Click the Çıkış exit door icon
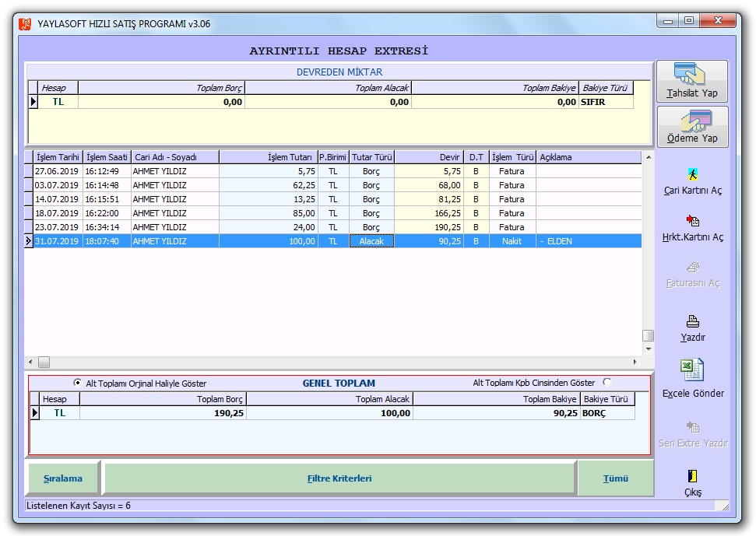The image size is (756, 536). tap(693, 476)
